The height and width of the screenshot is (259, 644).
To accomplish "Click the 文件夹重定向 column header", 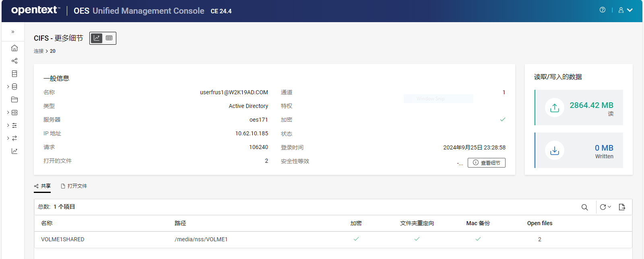I will click(x=417, y=223).
